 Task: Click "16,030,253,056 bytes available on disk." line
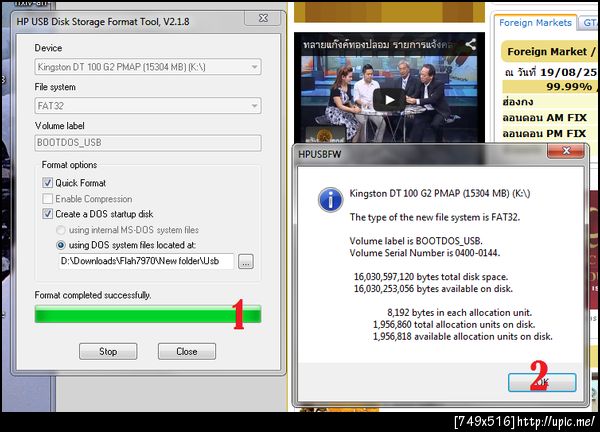coord(433,289)
